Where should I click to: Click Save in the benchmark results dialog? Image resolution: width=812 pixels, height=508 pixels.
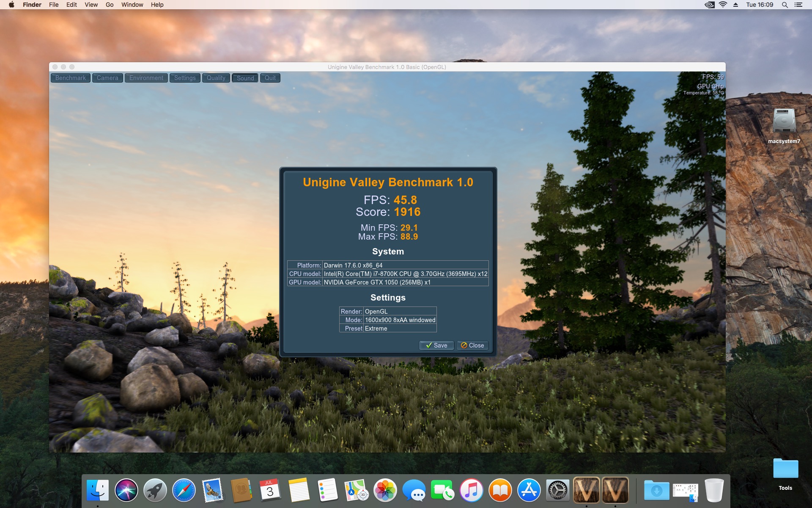coord(436,345)
